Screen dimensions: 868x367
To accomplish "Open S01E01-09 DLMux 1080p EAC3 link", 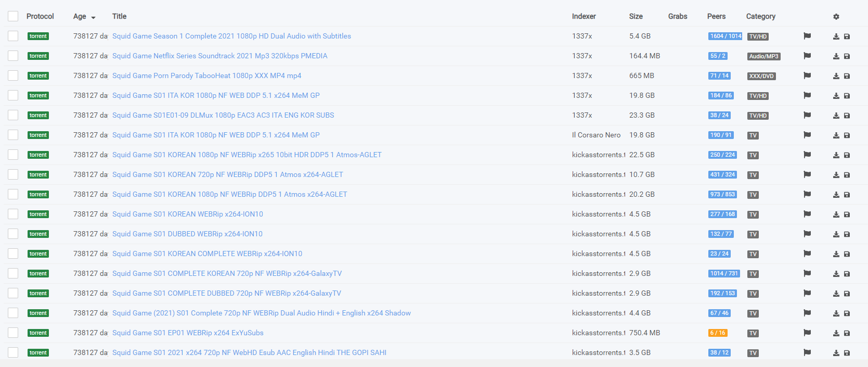I will [223, 115].
